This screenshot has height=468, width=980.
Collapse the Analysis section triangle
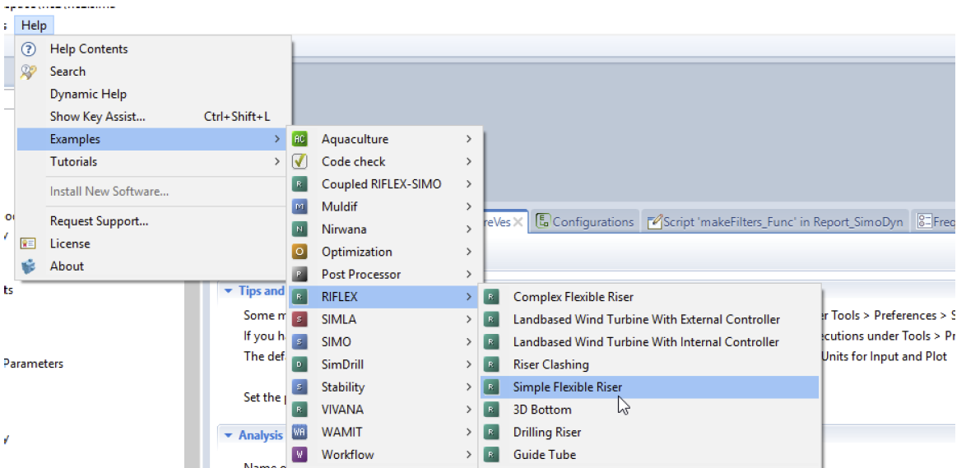228,435
